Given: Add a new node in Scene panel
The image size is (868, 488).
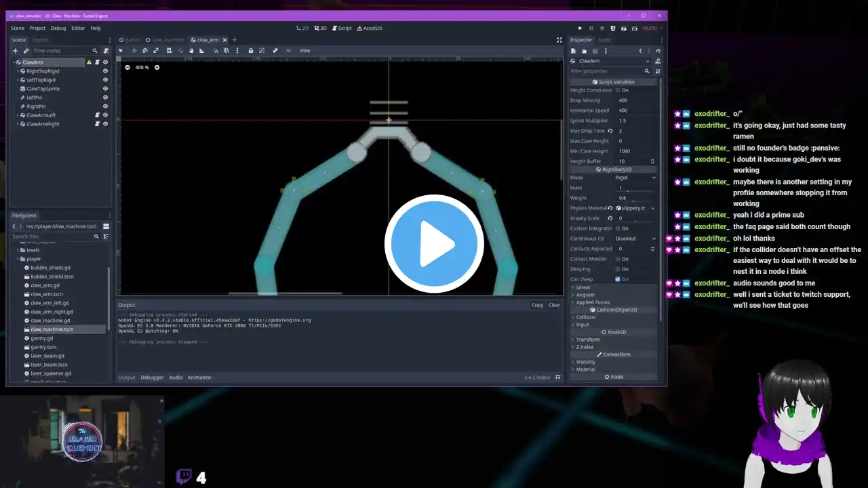Looking at the screenshot, I should click(15, 51).
